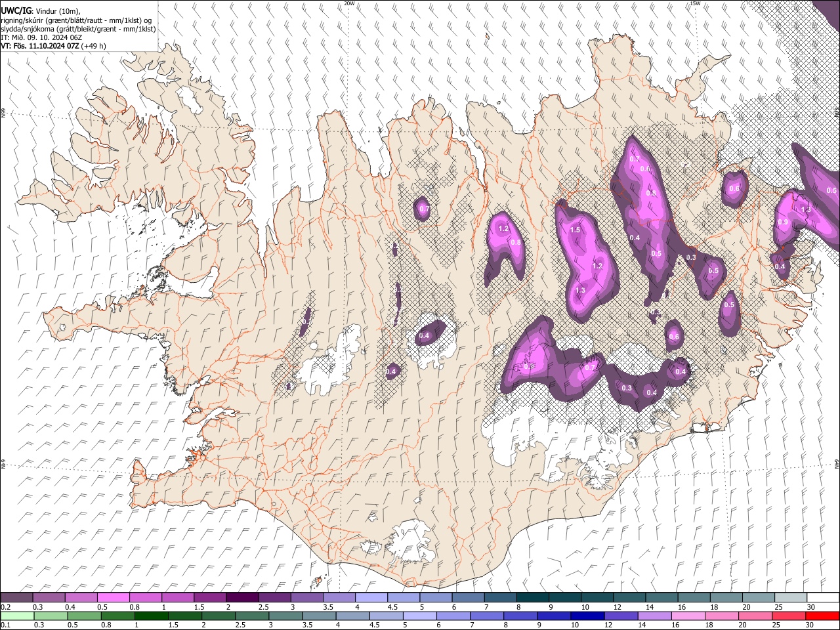
Task: Click the deep blue 10–12 rain legend swatch
Action: 587,616
